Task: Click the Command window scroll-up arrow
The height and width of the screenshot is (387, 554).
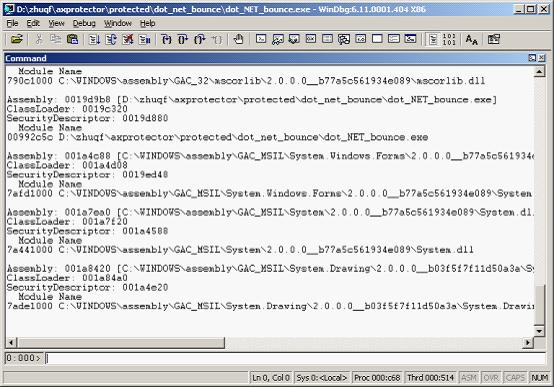Action: (540, 72)
